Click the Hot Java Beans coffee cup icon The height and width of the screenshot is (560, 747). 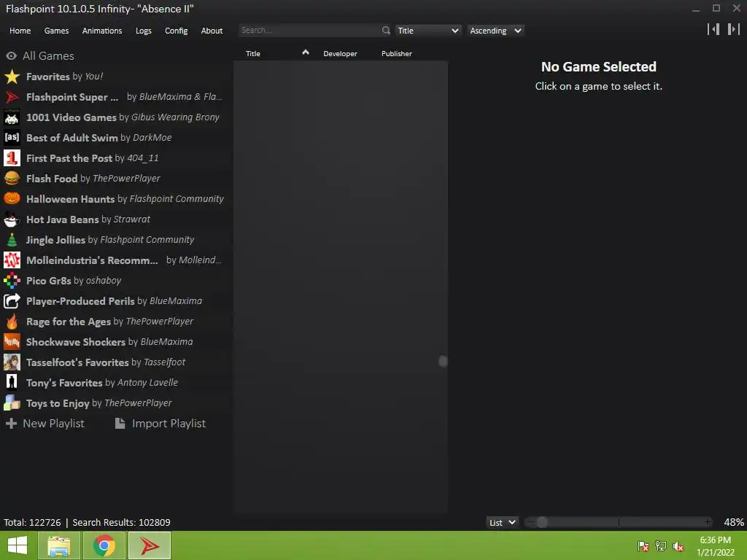click(x=12, y=219)
